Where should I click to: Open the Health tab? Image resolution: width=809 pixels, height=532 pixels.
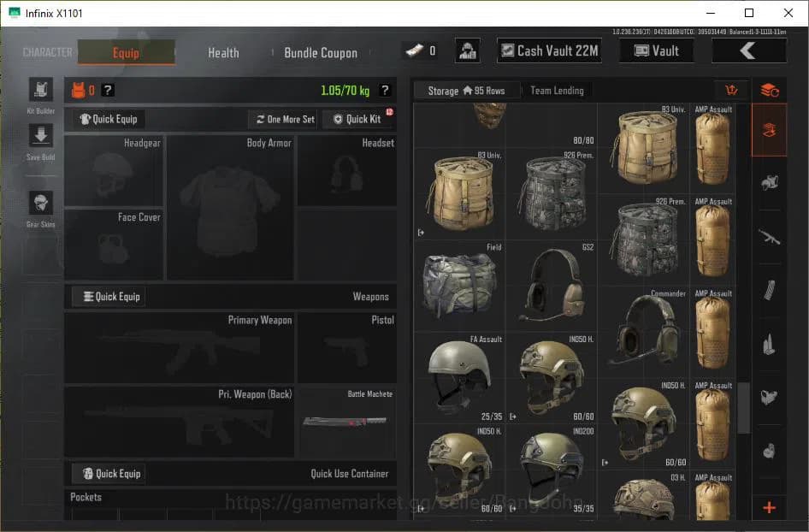tap(223, 53)
